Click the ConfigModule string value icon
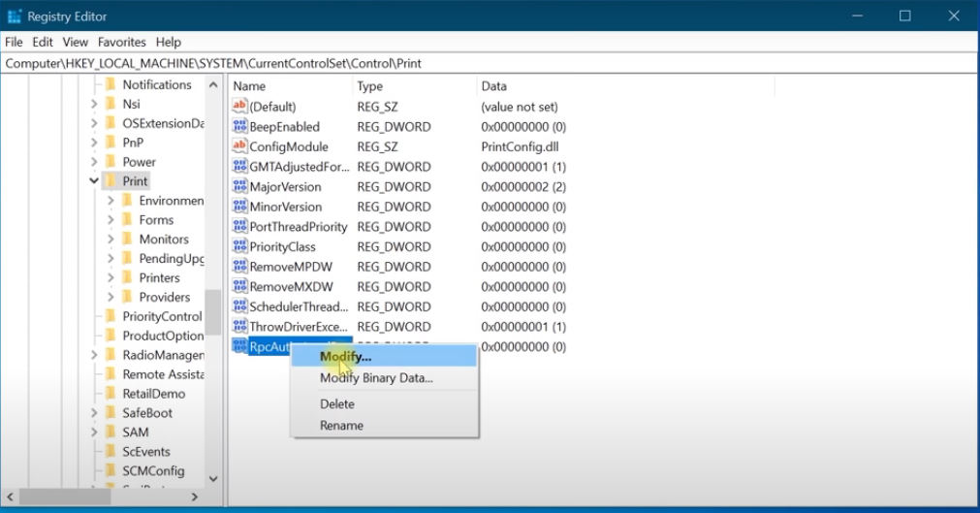The height and width of the screenshot is (513, 980). 239,146
